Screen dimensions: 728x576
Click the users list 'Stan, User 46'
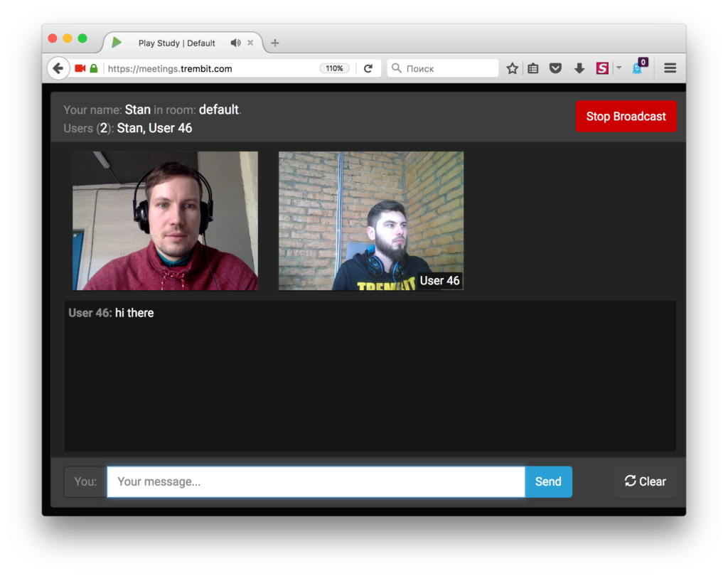(154, 128)
